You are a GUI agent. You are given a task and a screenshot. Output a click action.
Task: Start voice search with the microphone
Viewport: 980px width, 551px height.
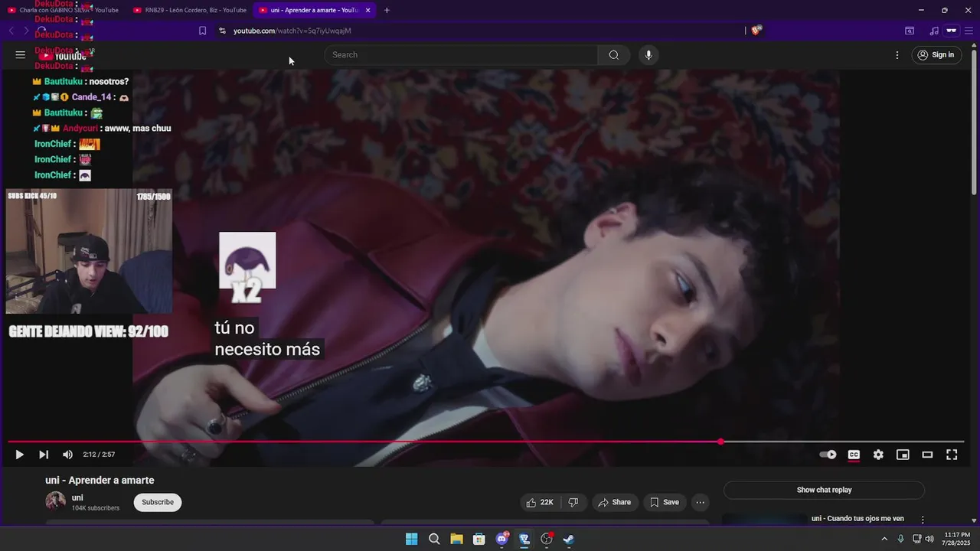coord(648,55)
